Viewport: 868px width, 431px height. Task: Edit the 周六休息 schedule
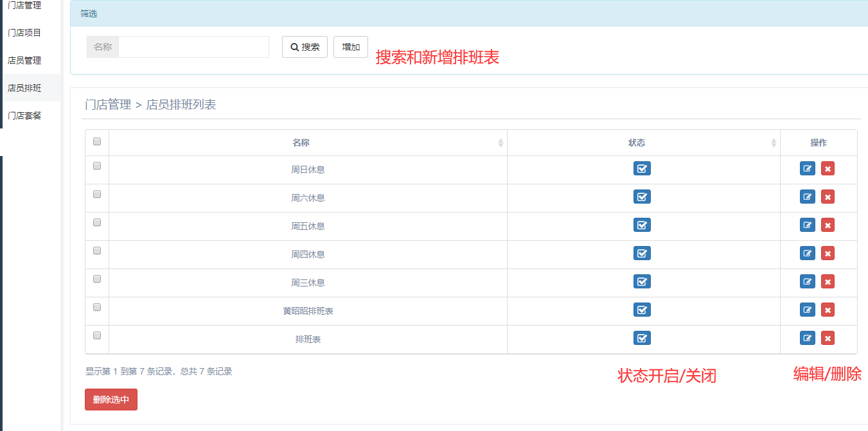808,197
